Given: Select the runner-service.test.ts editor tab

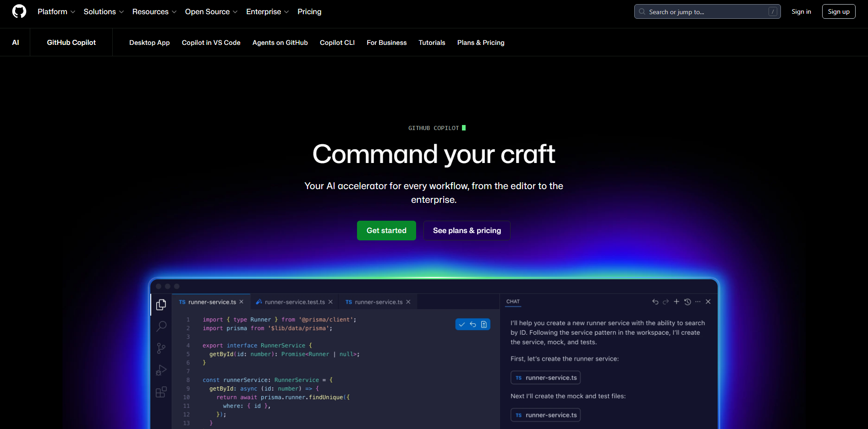Looking at the screenshot, I should click(294, 302).
